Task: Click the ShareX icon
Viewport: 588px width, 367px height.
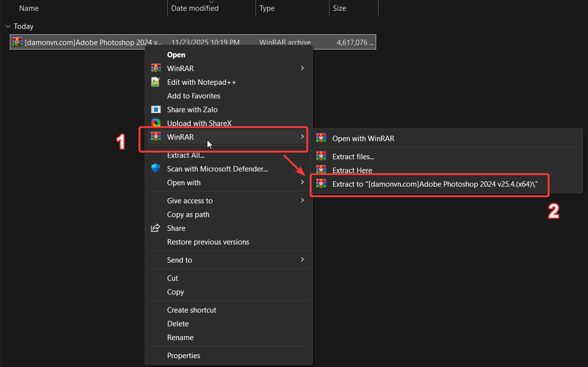Action: (x=155, y=122)
